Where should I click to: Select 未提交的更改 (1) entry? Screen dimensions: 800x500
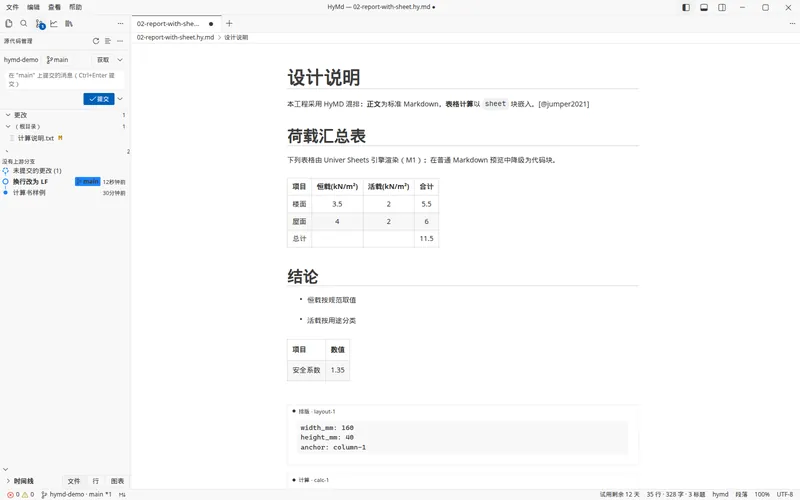click(37, 170)
